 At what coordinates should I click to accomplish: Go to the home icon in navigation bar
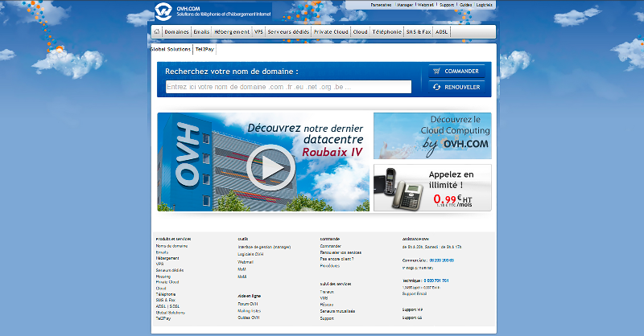(x=156, y=31)
